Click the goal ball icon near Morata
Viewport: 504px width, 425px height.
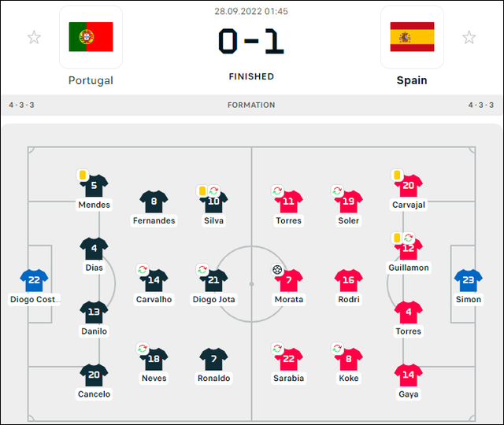(x=277, y=269)
